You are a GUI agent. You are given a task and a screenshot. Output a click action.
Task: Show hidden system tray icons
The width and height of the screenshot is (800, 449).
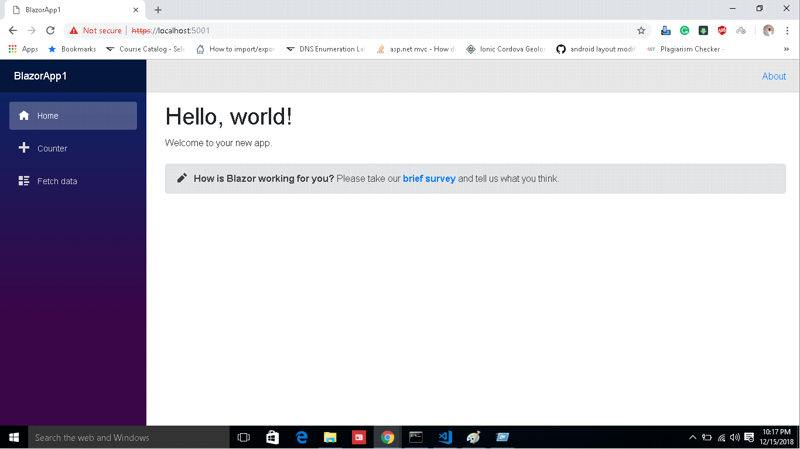point(692,437)
